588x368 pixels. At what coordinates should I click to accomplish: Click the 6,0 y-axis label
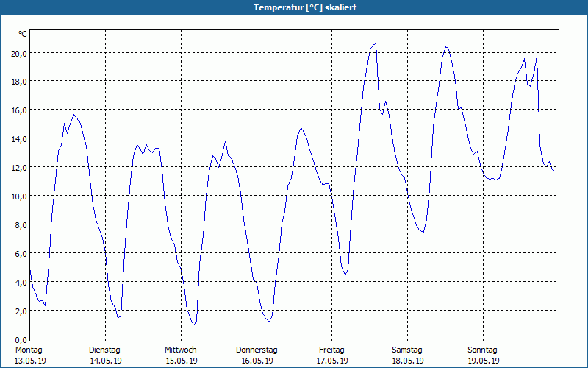pos(21,254)
